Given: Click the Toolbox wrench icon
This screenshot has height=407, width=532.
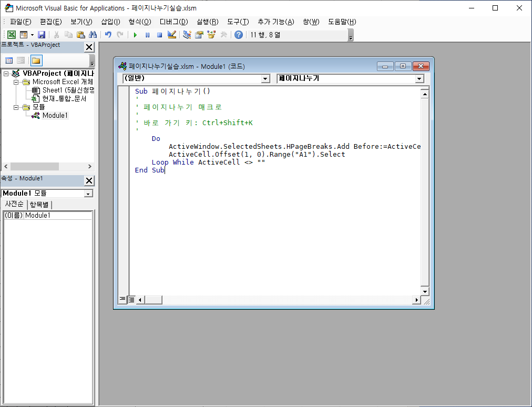Looking at the screenshot, I should click(x=223, y=35).
